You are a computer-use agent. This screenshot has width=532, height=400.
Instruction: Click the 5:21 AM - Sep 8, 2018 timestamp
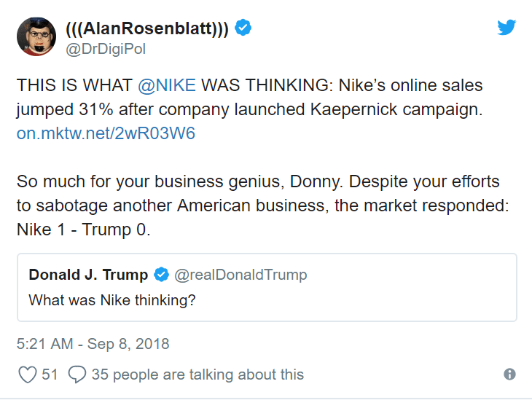pos(93,343)
